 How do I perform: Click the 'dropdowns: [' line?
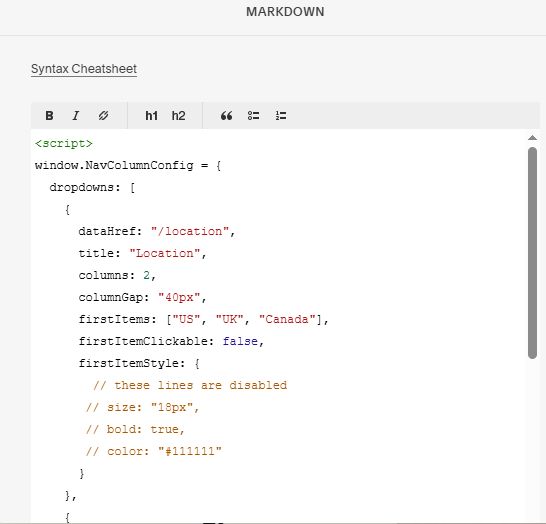[92, 188]
